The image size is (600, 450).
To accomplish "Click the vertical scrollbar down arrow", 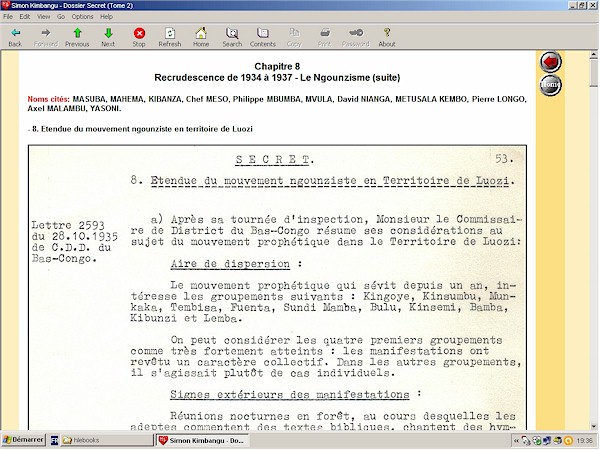I will [592, 426].
